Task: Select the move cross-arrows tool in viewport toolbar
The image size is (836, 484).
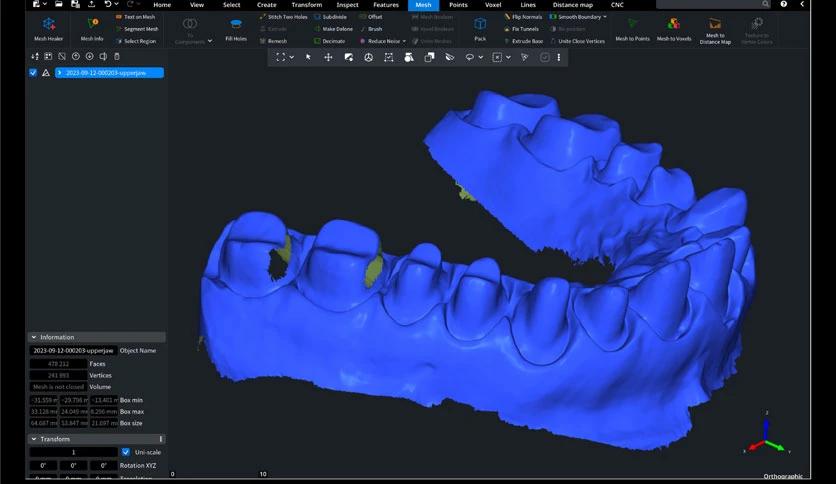Action: pyautogui.click(x=328, y=57)
